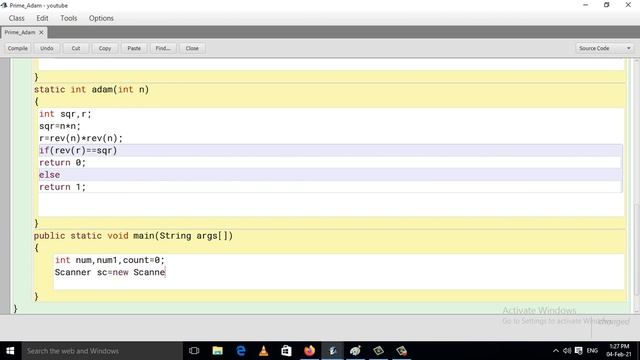Click the line 'if(rev(r)==sqr)'
Viewport: 640px width, 360px height.
click(78, 151)
